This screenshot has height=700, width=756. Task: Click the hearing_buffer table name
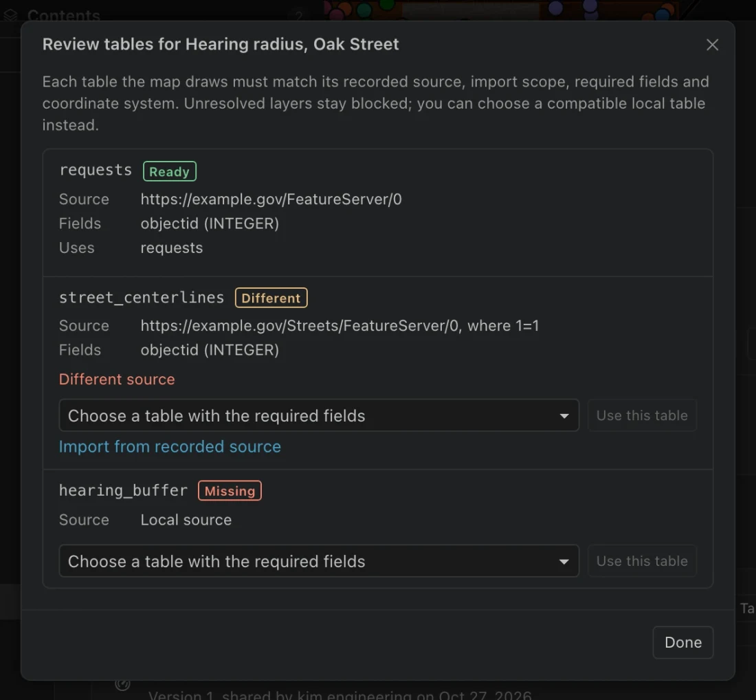123,491
